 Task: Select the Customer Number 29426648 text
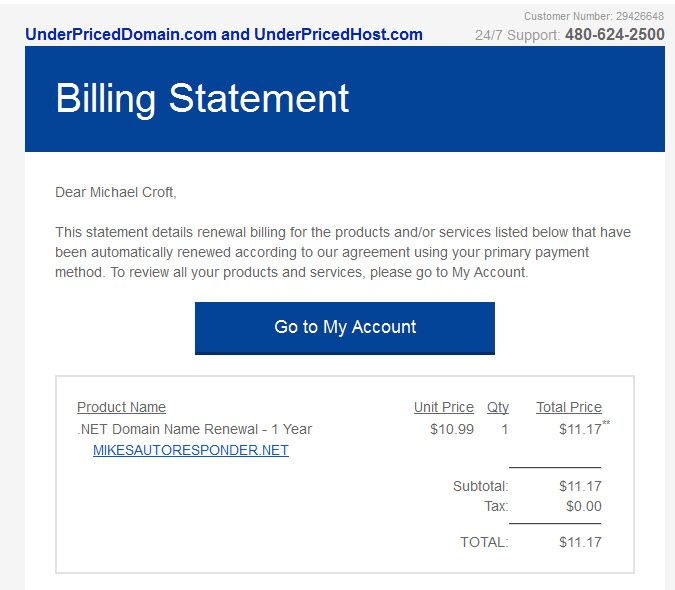pos(594,16)
